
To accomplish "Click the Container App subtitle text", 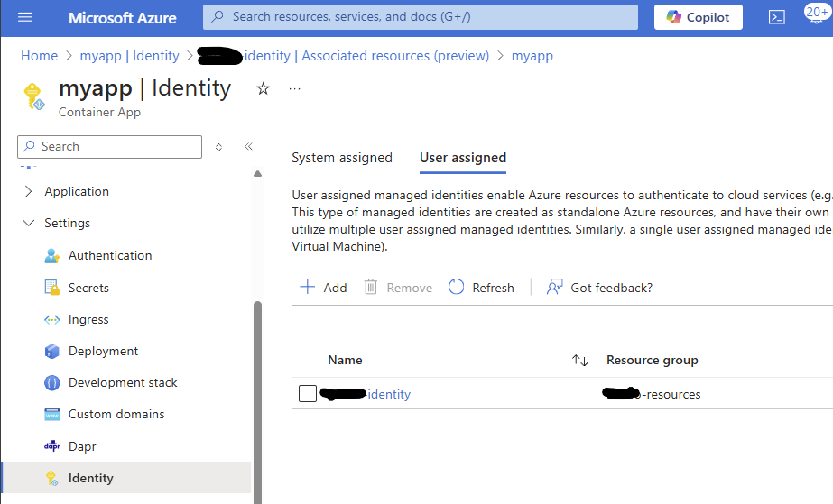I will 99,113.
